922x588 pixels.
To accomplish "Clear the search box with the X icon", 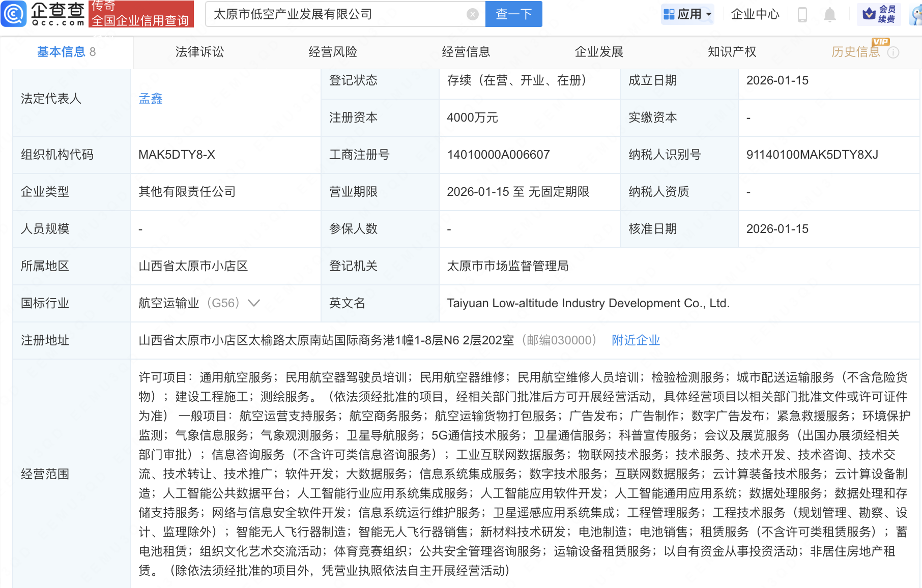I will (x=472, y=14).
